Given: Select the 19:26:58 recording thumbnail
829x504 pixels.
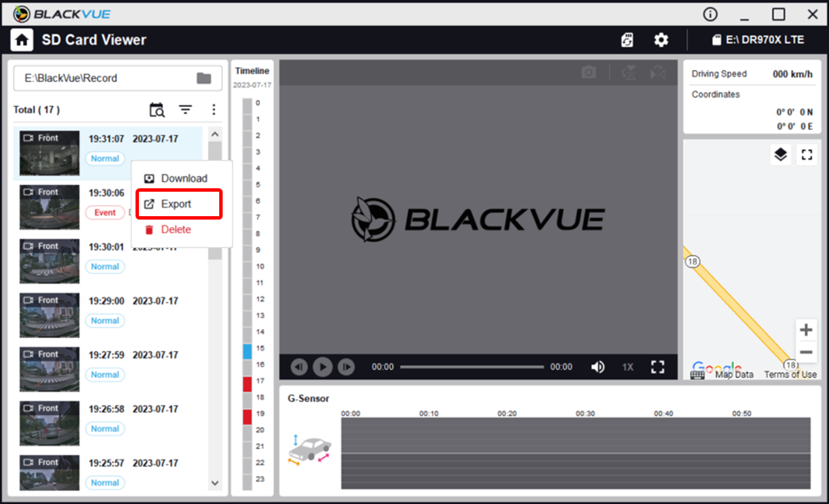Looking at the screenshot, I should tap(50, 423).
